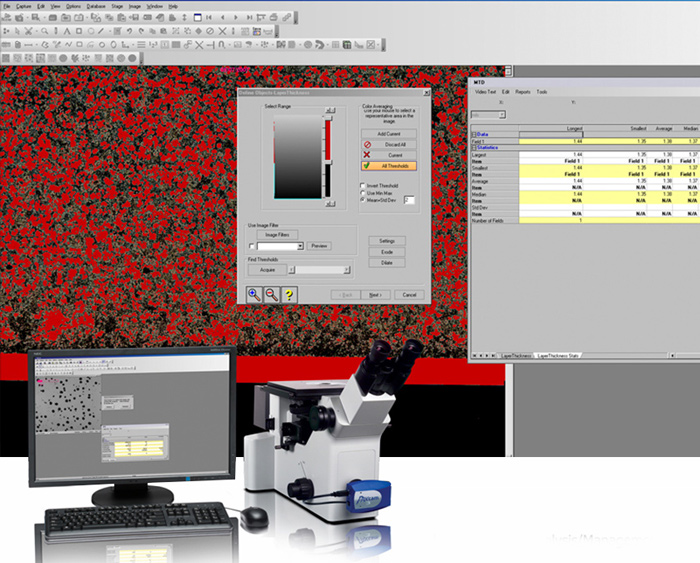The height and width of the screenshot is (563, 700).
Task: Select the Mean+Std Dev radio option
Action: 363,200
